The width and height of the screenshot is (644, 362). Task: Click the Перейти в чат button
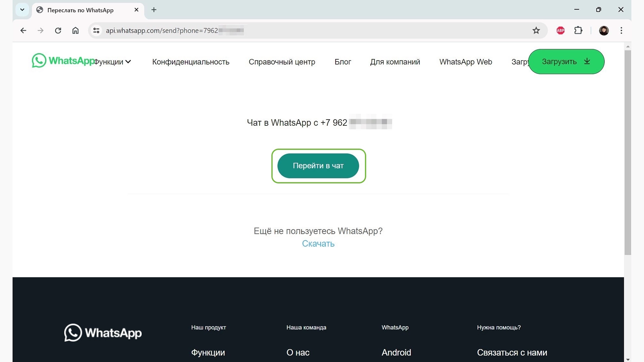click(318, 165)
